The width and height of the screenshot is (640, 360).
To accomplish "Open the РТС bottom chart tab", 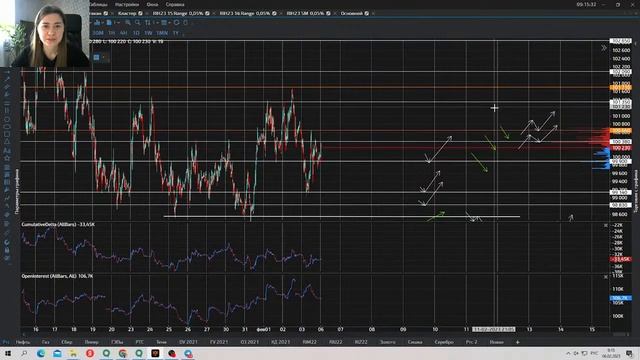I will coord(140,342).
